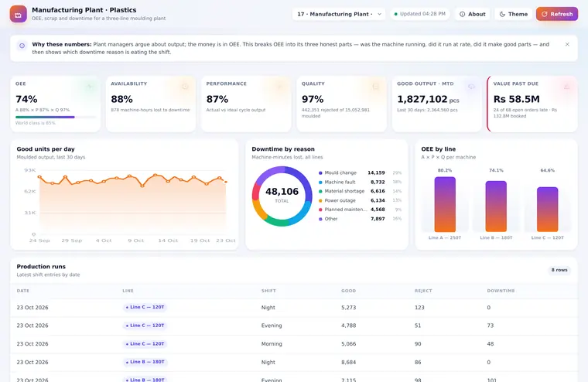This screenshot has width=588, height=382.
Task: Click the Mould change legend dot
Action: pos(320,172)
